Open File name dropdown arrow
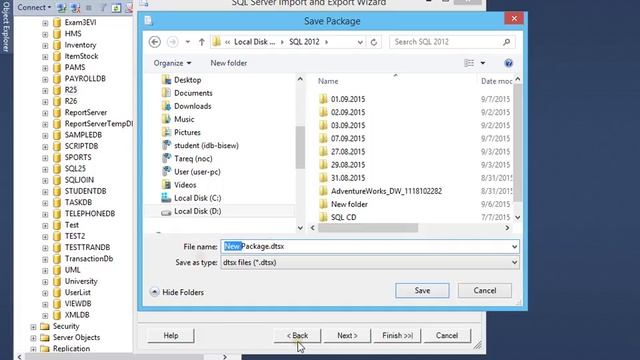This screenshot has height=360, width=640. click(514, 247)
